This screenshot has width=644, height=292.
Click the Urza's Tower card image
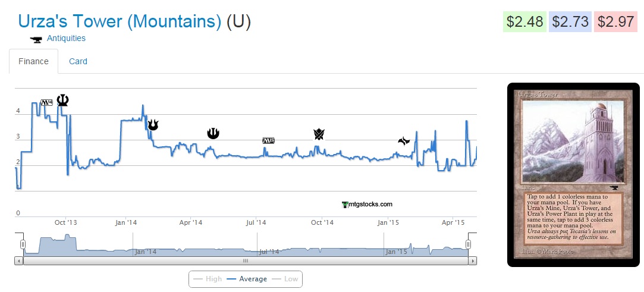[573, 175]
